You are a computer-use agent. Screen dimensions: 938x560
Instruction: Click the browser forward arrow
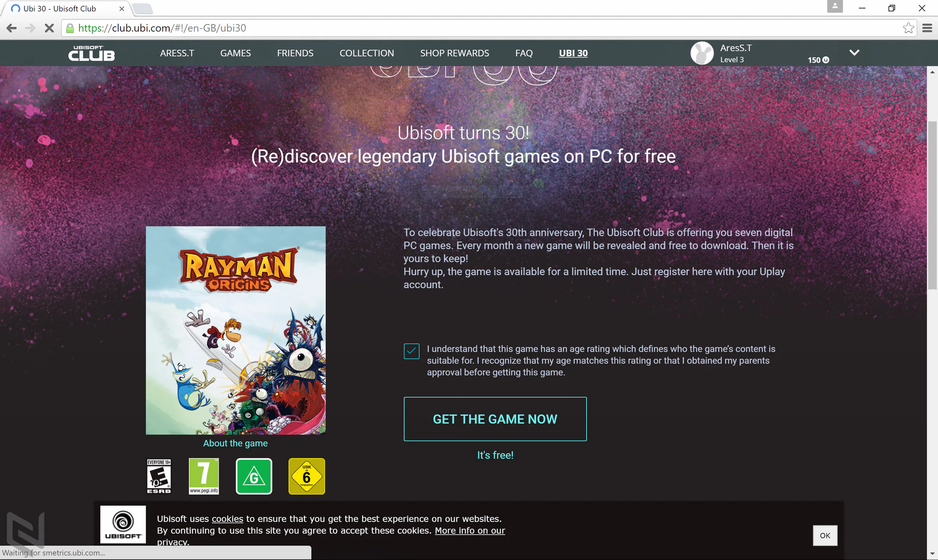(x=30, y=28)
